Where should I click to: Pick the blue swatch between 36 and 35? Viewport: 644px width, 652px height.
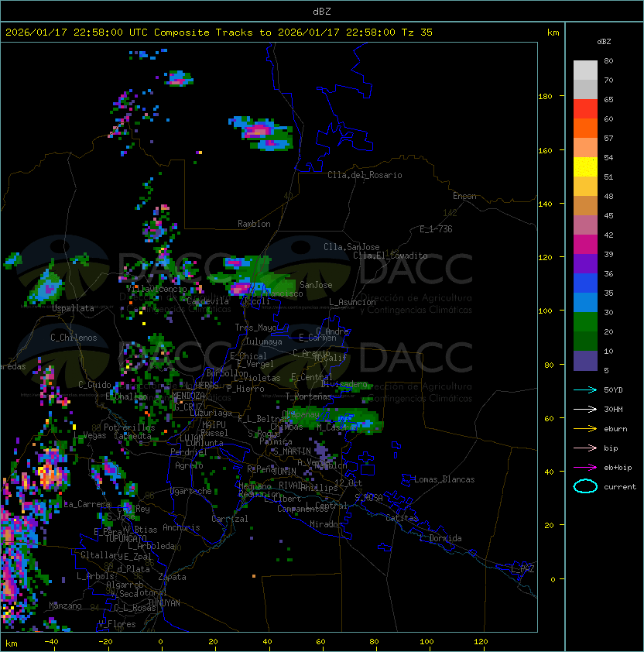(585, 283)
